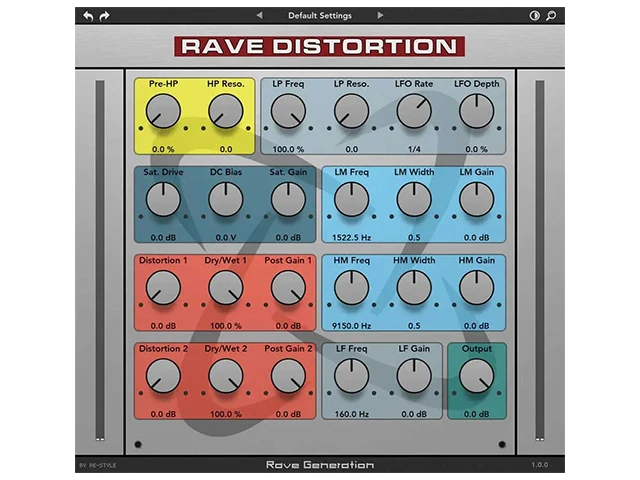Go to next preset with right arrow

pos(380,16)
